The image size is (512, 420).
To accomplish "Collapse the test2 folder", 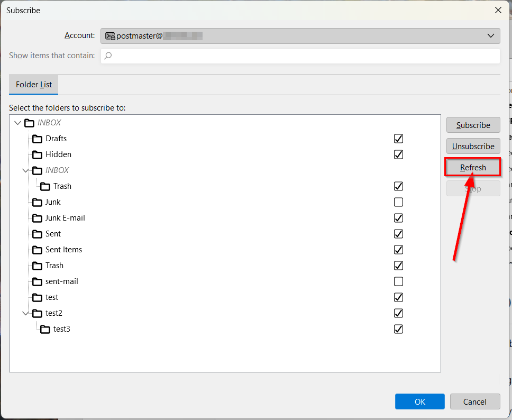I will tap(25, 313).
